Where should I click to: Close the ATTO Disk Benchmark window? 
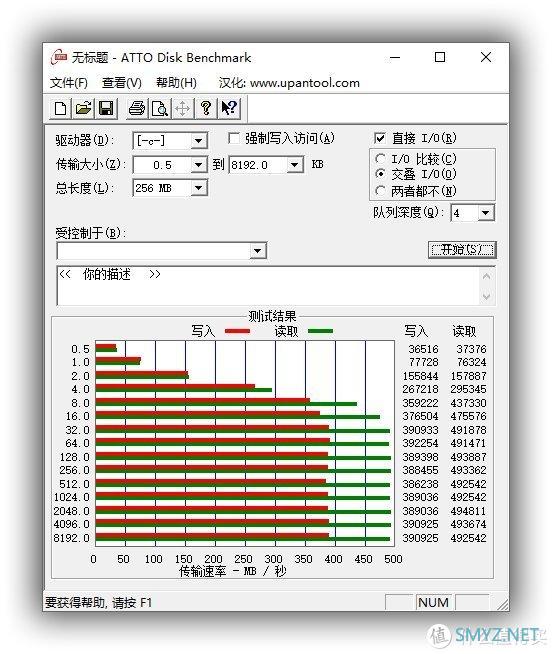pyautogui.click(x=486, y=58)
